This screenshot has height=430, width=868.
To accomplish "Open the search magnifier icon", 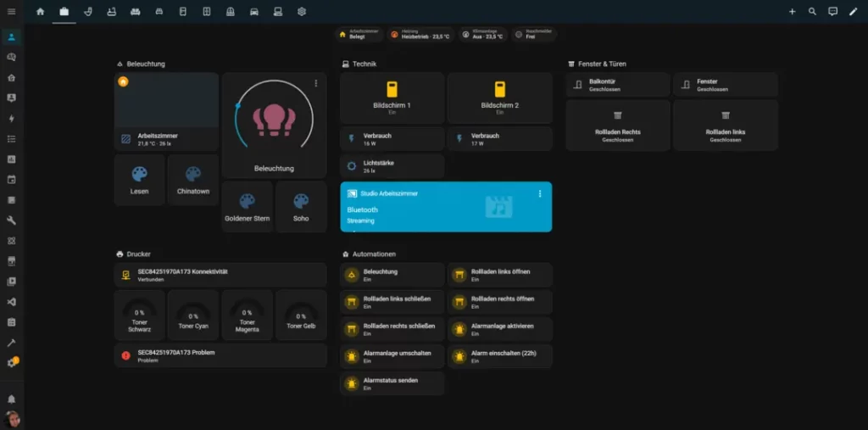I will pyautogui.click(x=812, y=12).
